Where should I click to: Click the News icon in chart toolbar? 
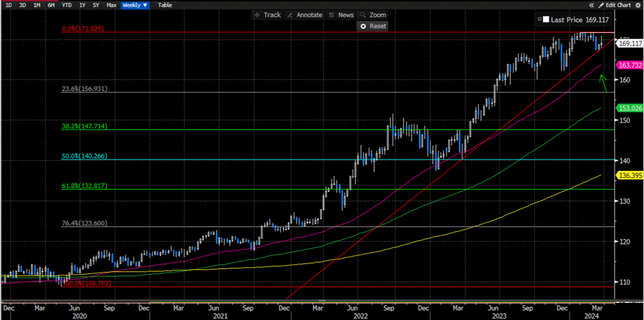pos(332,15)
